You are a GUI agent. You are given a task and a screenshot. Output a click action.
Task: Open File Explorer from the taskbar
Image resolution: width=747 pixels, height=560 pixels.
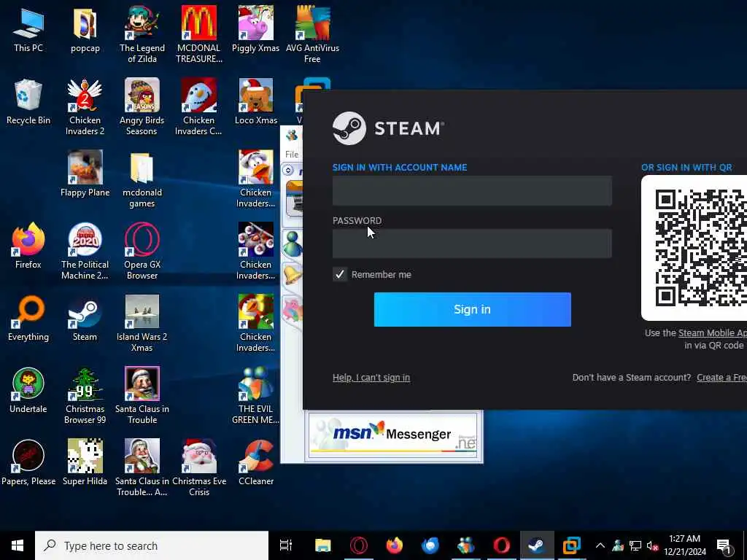click(322, 545)
